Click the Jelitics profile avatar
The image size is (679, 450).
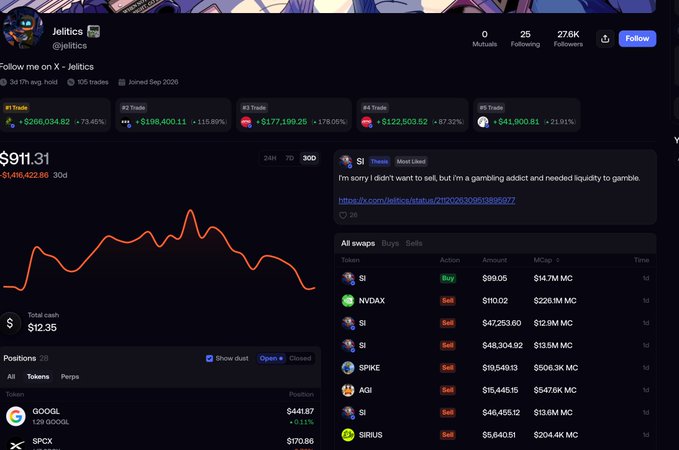point(23,29)
